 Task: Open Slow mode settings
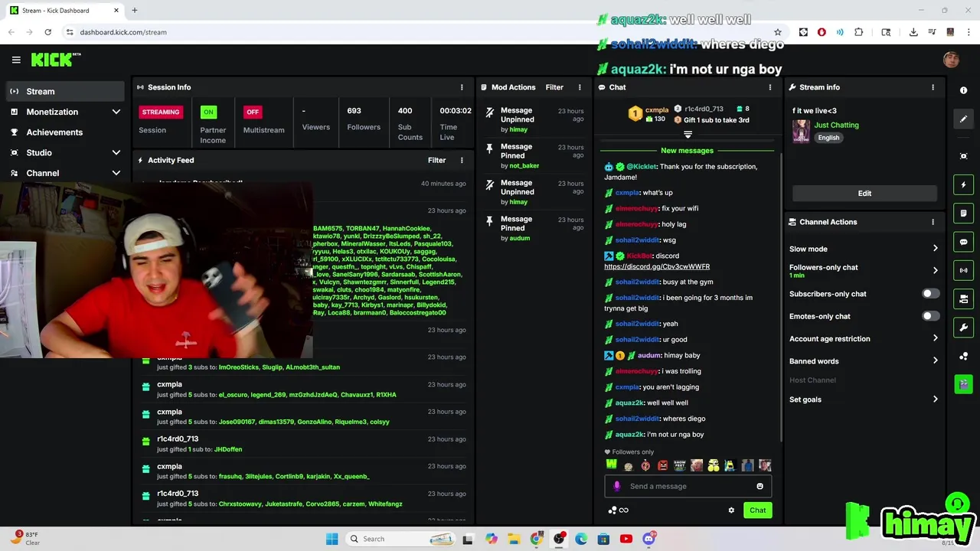(x=864, y=249)
